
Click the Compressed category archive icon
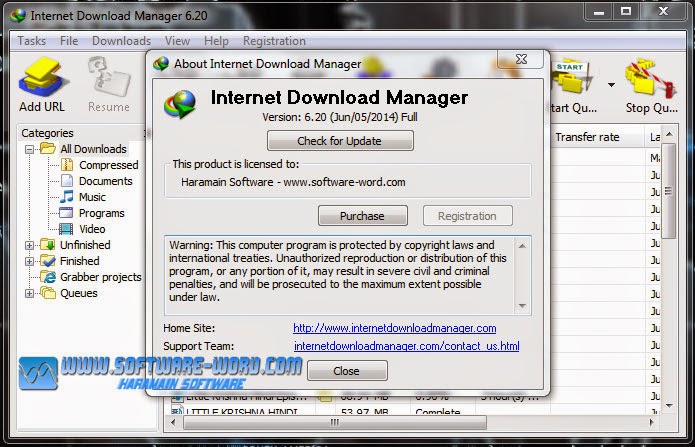tap(66, 165)
